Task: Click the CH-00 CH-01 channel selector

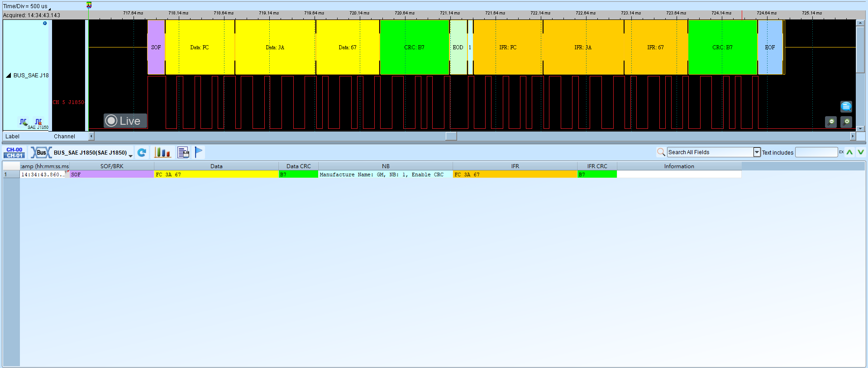Action: pyautogui.click(x=14, y=152)
